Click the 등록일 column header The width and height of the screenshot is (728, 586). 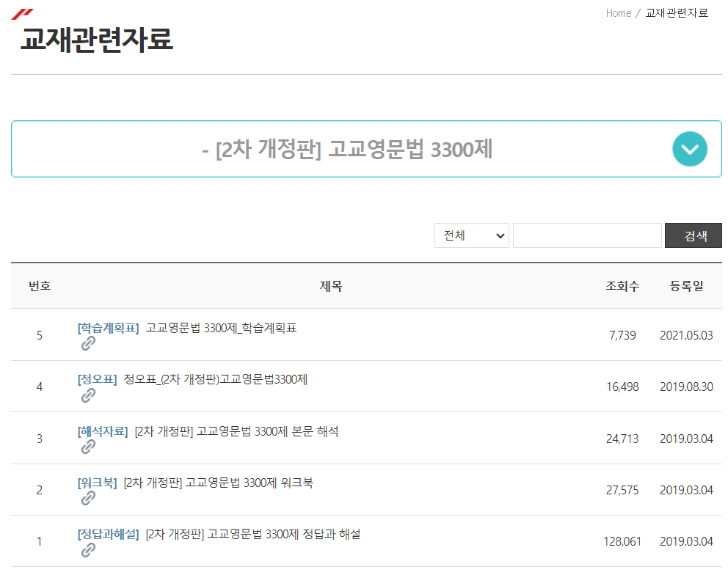click(x=686, y=286)
